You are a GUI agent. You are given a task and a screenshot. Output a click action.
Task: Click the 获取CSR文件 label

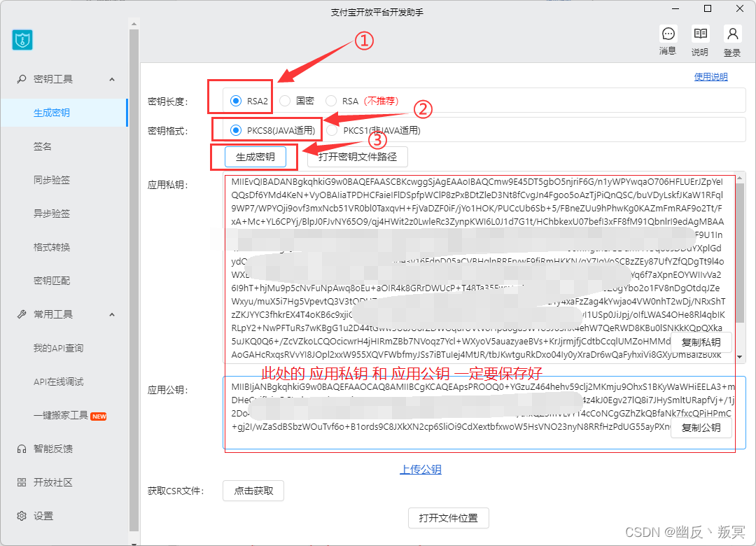[176, 491]
